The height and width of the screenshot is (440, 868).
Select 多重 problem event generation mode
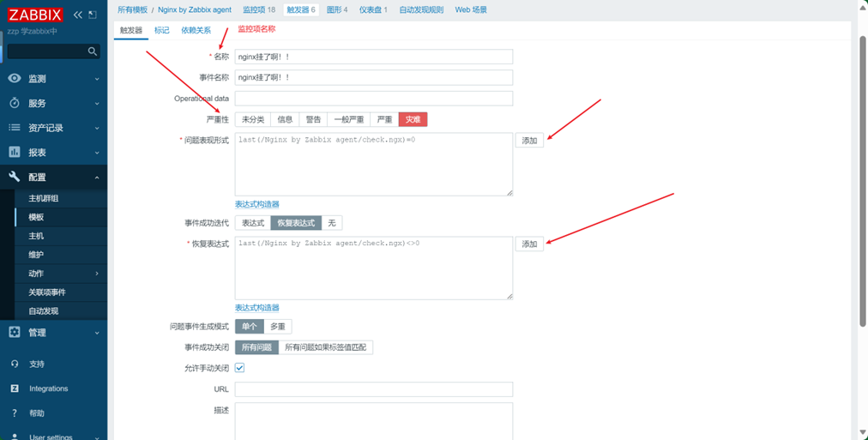277,327
